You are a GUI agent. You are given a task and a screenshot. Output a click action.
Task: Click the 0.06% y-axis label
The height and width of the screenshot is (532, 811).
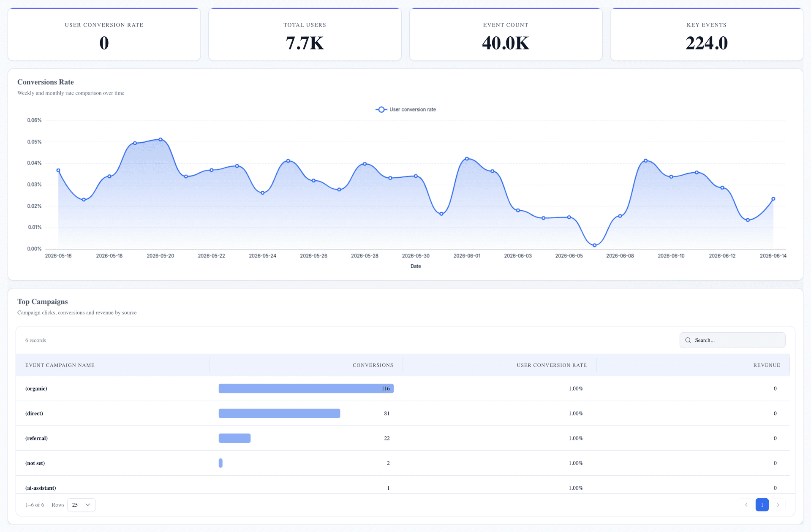pyautogui.click(x=34, y=120)
